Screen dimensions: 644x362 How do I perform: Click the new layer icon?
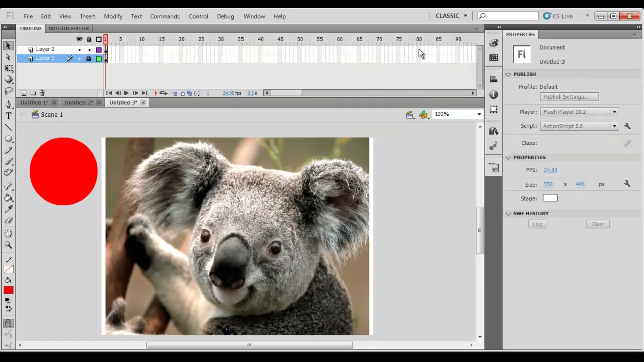(x=24, y=93)
